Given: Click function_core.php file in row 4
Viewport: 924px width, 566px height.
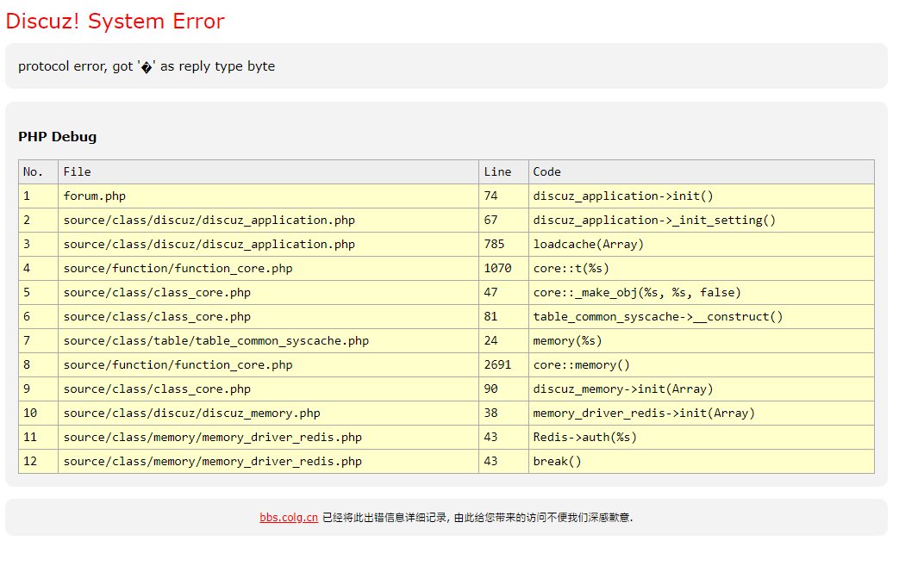Looking at the screenshot, I should tap(268, 269).
